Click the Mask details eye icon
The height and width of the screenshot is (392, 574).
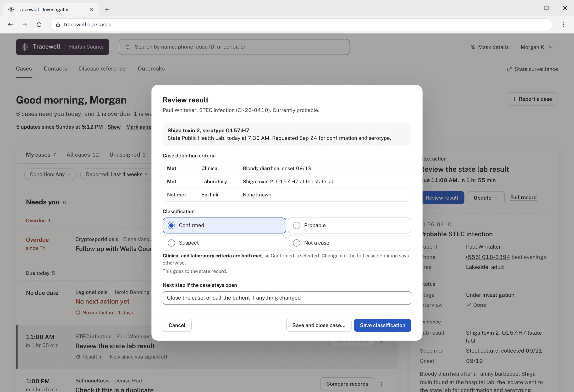[x=473, y=47]
